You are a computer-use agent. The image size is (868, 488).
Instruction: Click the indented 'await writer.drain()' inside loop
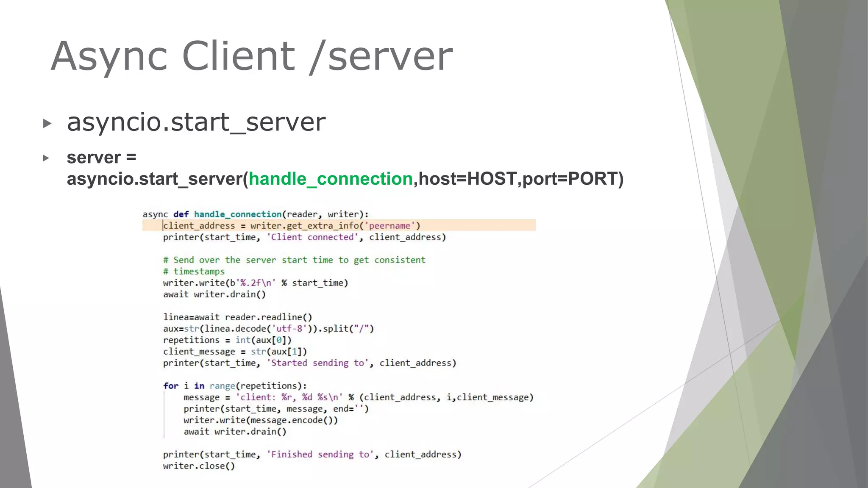235,432
